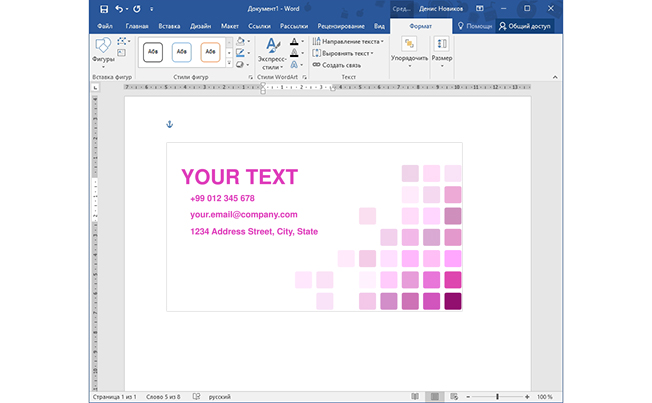Open the Фигуры shapes gallery

(103, 53)
